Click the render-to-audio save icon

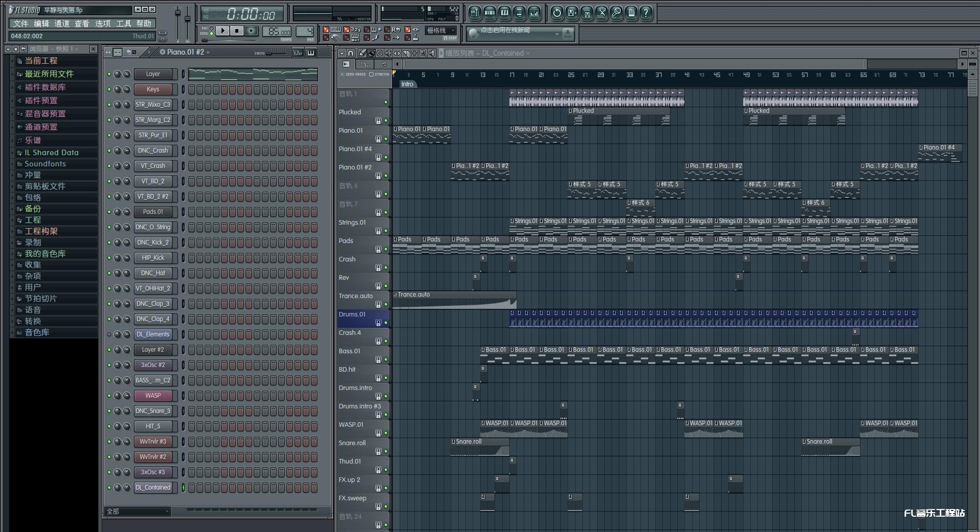[586, 13]
